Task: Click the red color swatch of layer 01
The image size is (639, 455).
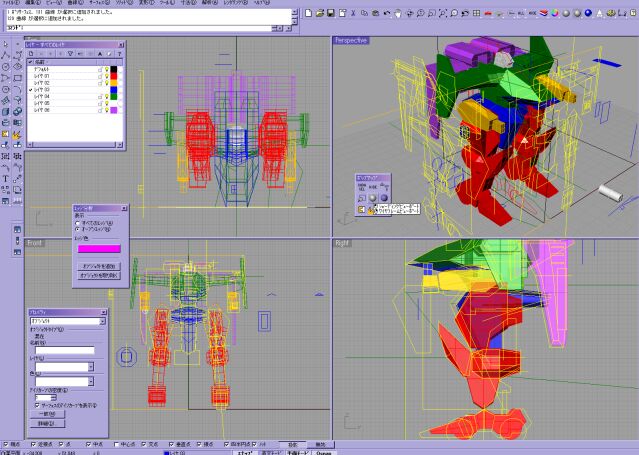Action: click(114, 76)
